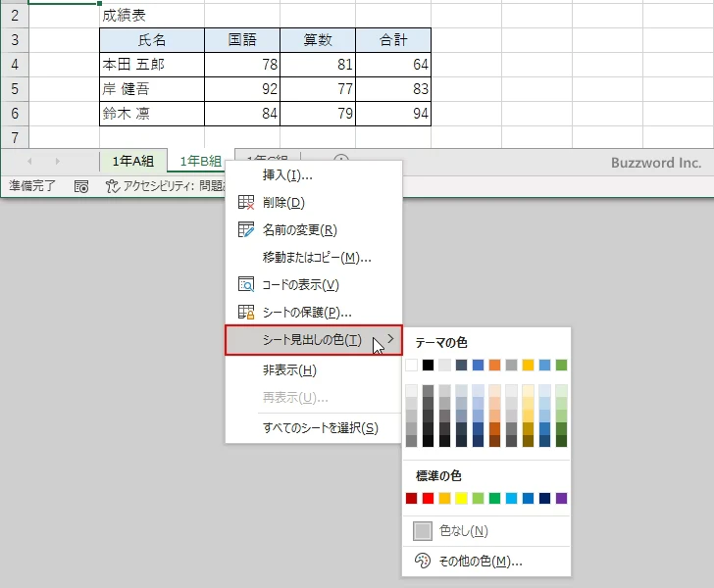Image resolution: width=714 pixels, height=588 pixels.
Task: Click the 算数 score 81 cell
Action: click(318, 65)
